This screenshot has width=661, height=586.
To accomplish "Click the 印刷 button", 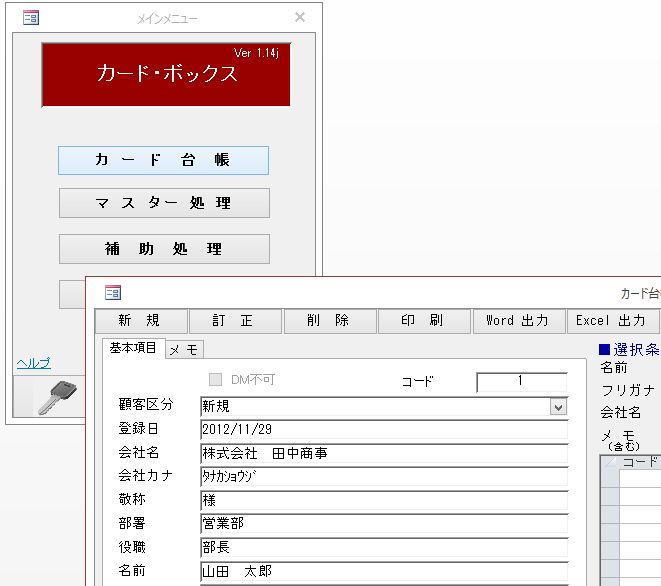I will (424, 321).
